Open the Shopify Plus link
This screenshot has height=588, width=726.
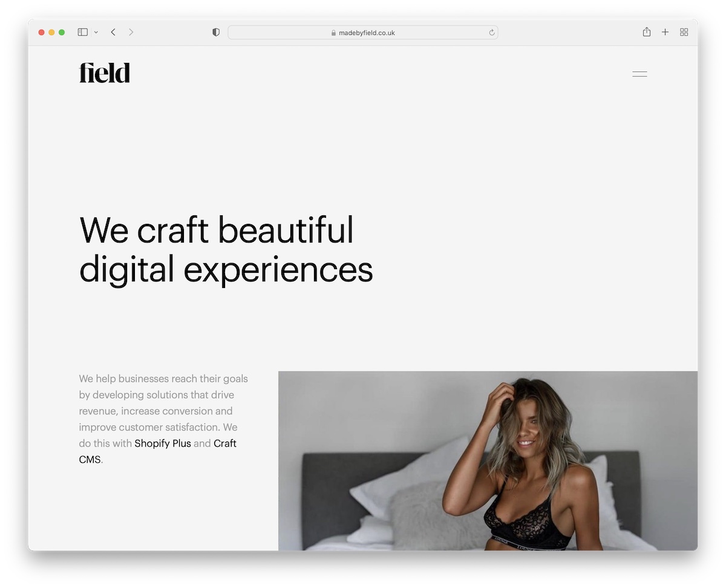coord(162,443)
